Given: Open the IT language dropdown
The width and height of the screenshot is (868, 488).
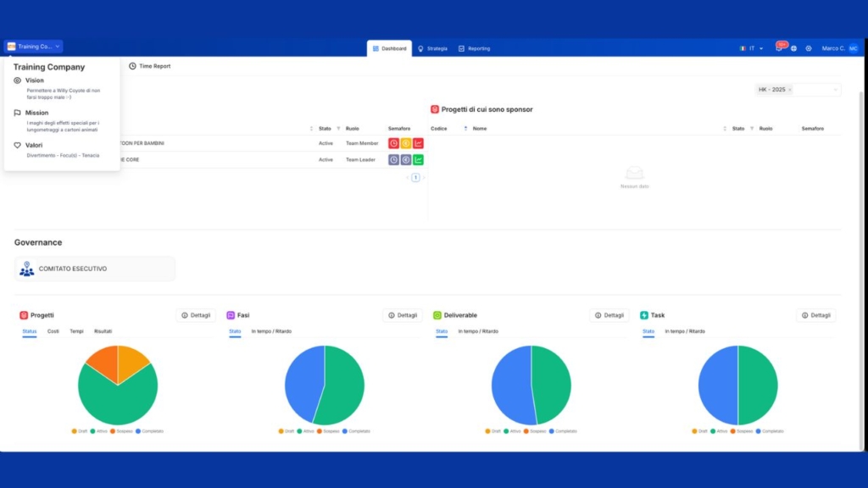Looking at the screenshot, I should click(752, 48).
